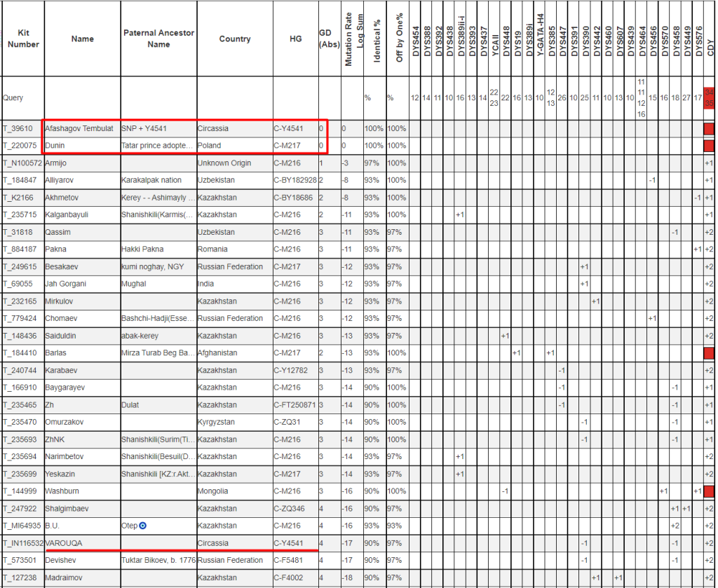Sort by the Country column header

(235, 39)
